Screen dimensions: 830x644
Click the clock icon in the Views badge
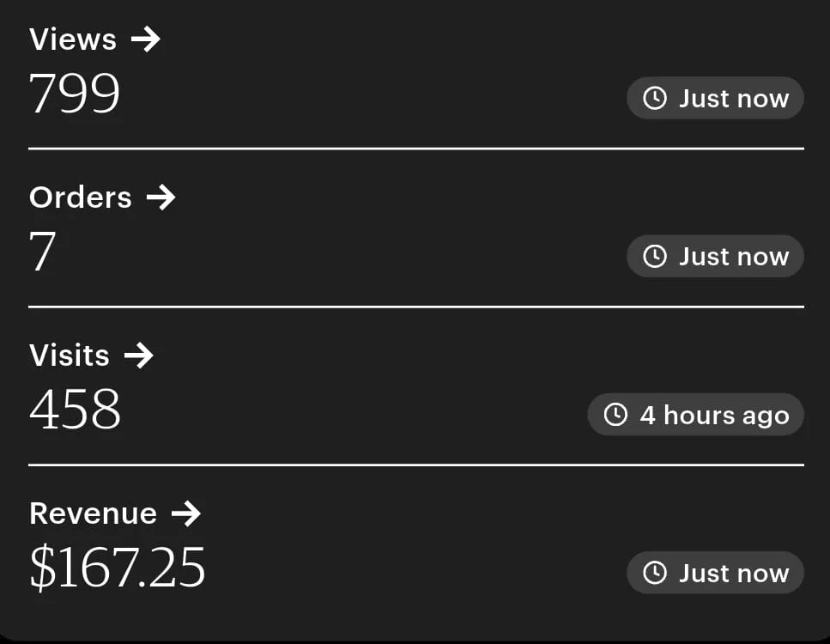[x=655, y=98]
